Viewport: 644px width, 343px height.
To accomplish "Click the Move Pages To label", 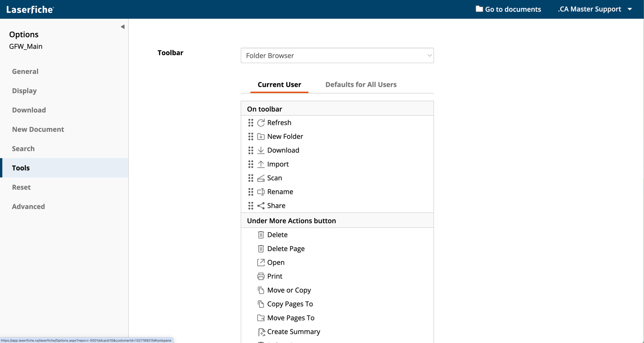I will (291, 318).
